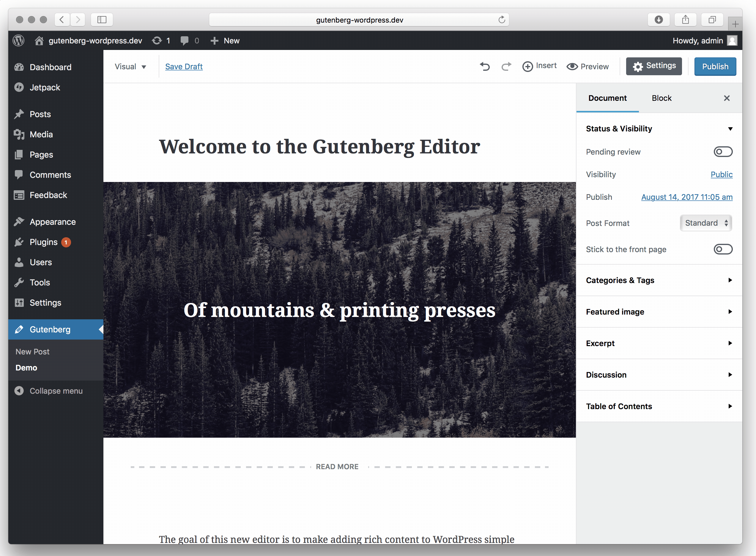Open Settings in the admin sidebar
The width and height of the screenshot is (756, 556).
click(56, 303)
